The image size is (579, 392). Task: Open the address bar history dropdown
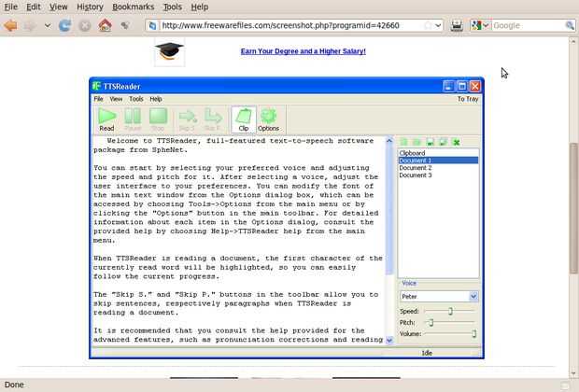(438, 25)
